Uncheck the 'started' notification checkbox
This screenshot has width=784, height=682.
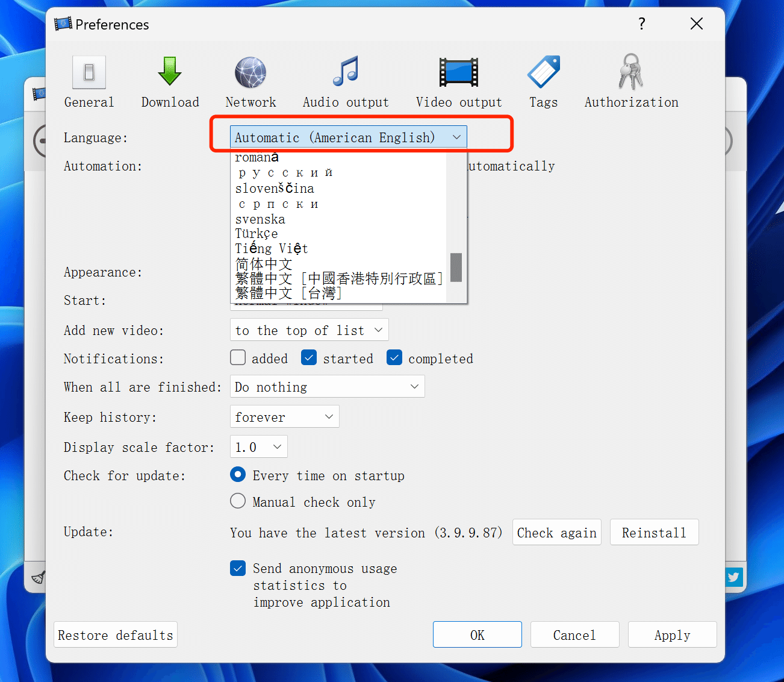pos(309,358)
